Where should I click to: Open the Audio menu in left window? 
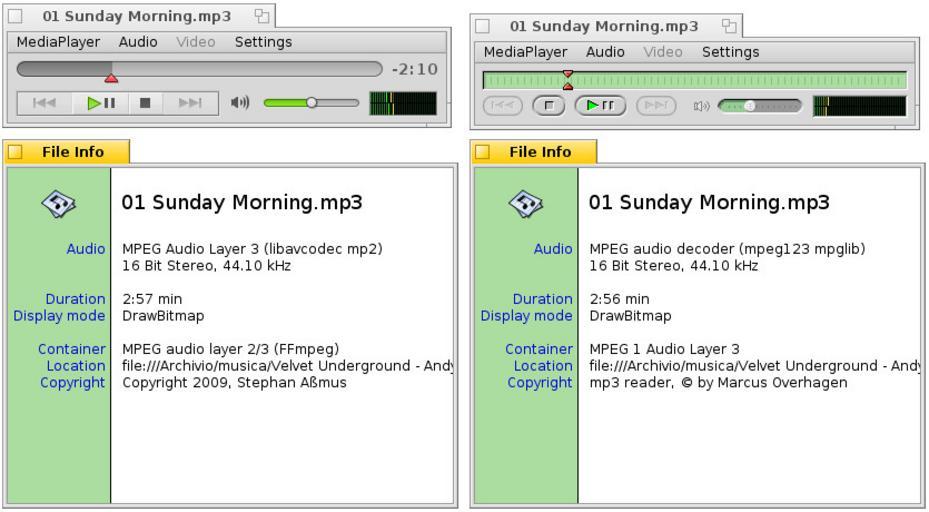pyautogui.click(x=138, y=42)
